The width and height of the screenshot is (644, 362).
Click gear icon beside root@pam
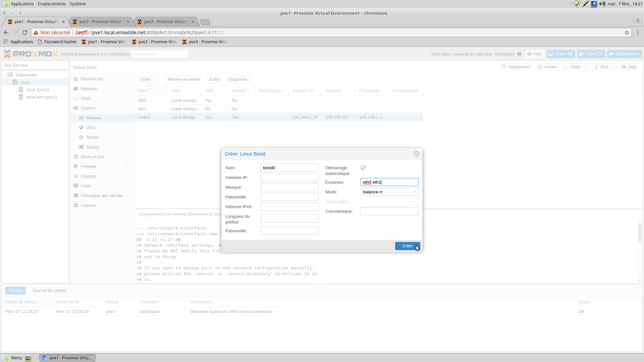tap(519, 54)
